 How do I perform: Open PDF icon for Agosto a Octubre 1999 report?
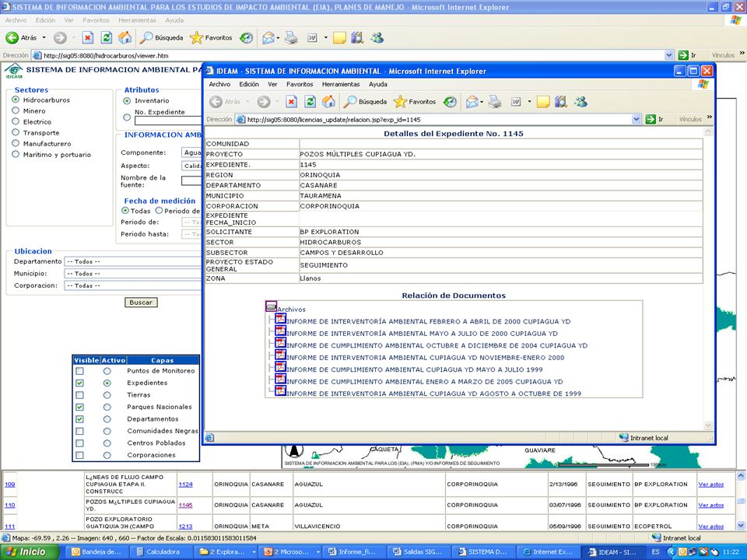coord(281,391)
